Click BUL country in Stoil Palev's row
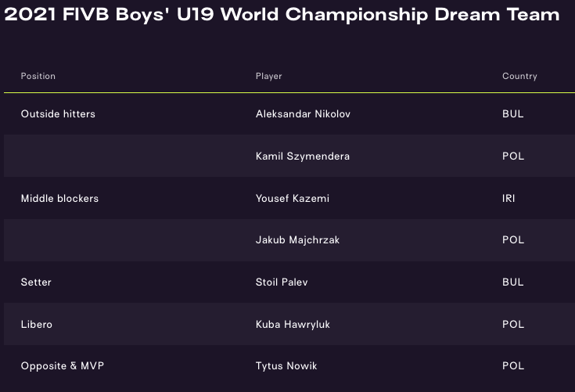575x392 pixels. pyautogui.click(x=512, y=282)
